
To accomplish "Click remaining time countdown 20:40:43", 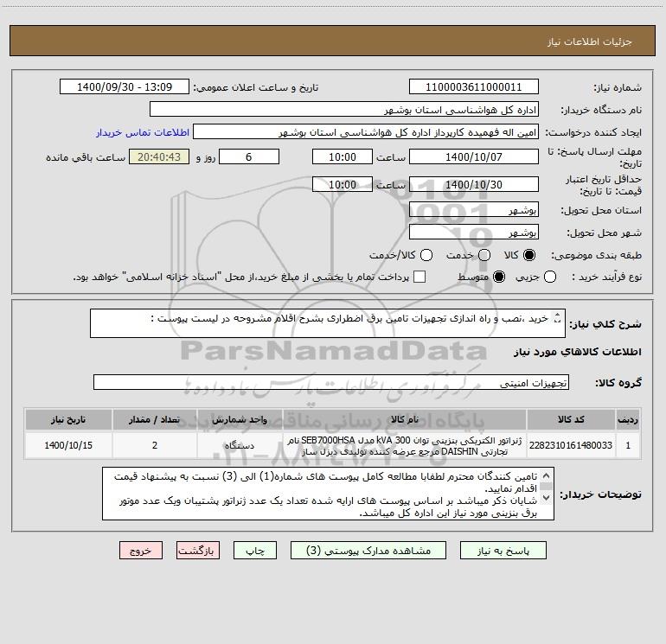I will 159,157.
